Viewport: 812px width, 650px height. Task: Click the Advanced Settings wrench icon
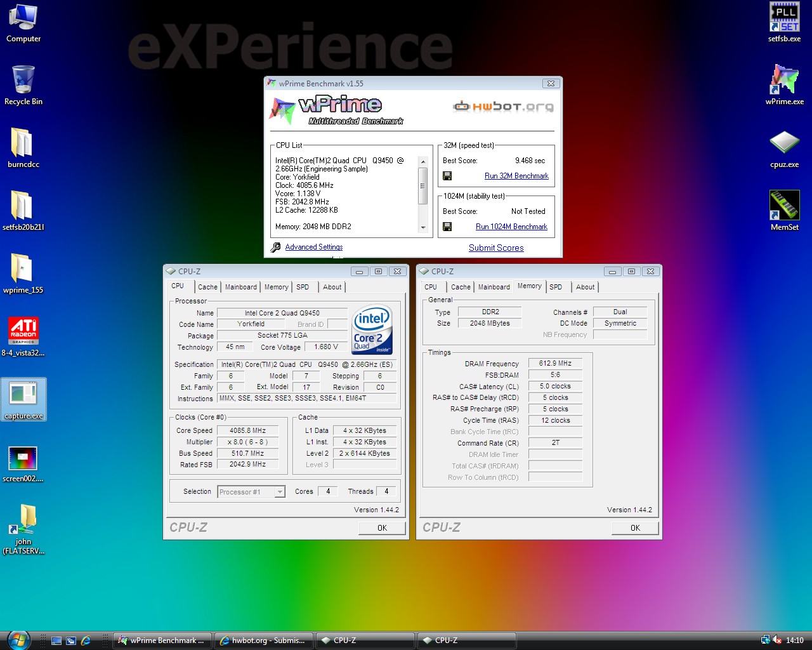coord(275,248)
